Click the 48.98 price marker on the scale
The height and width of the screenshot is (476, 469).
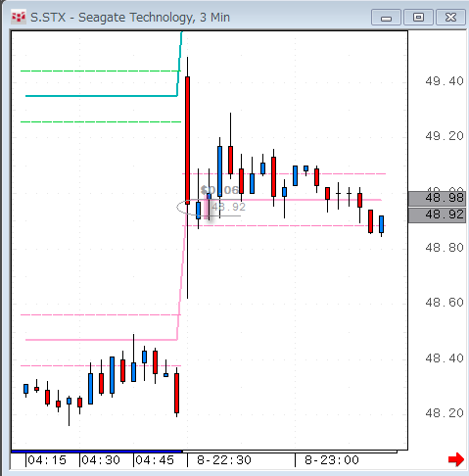(438, 198)
